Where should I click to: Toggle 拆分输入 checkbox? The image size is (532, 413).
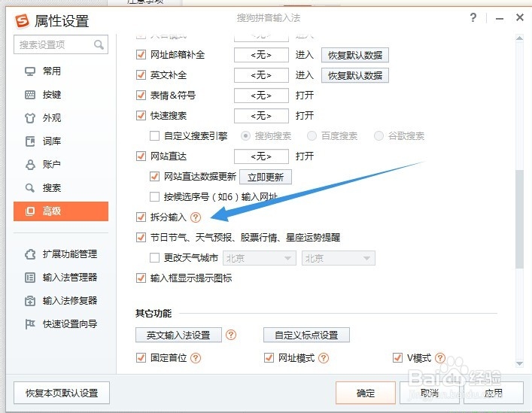(x=141, y=217)
